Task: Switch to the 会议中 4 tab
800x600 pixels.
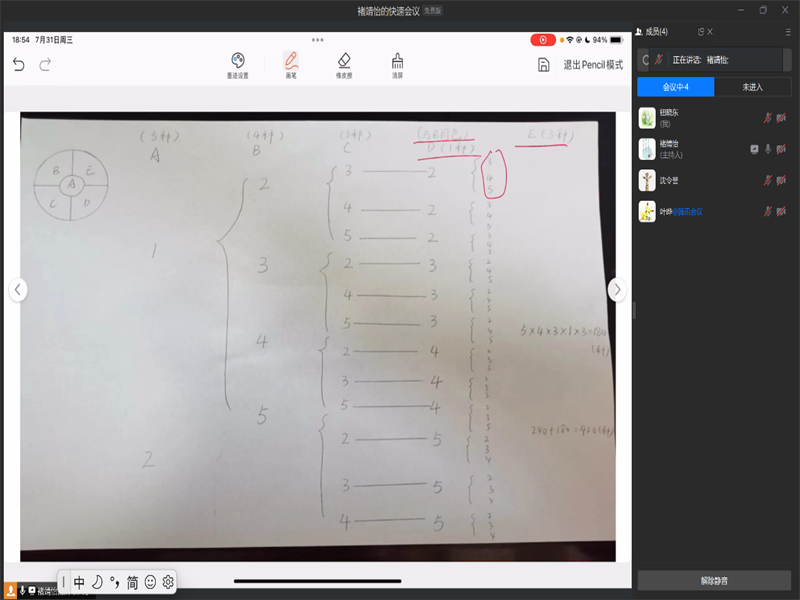Action: click(676, 87)
